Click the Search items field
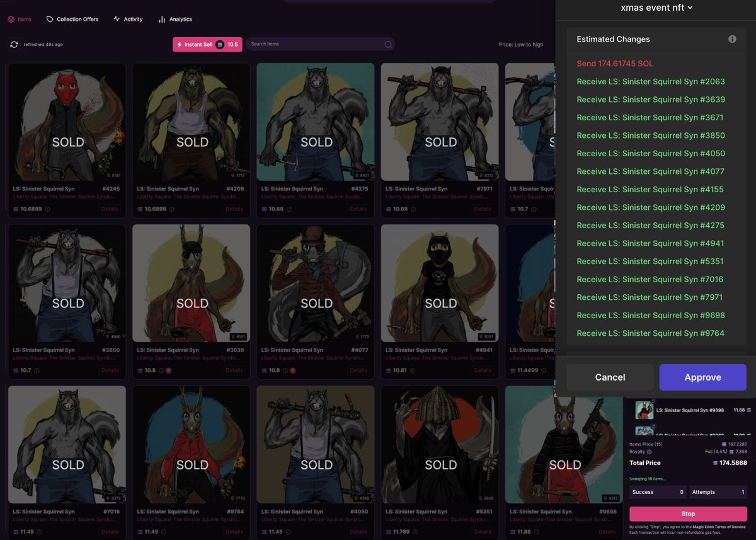 click(x=321, y=44)
